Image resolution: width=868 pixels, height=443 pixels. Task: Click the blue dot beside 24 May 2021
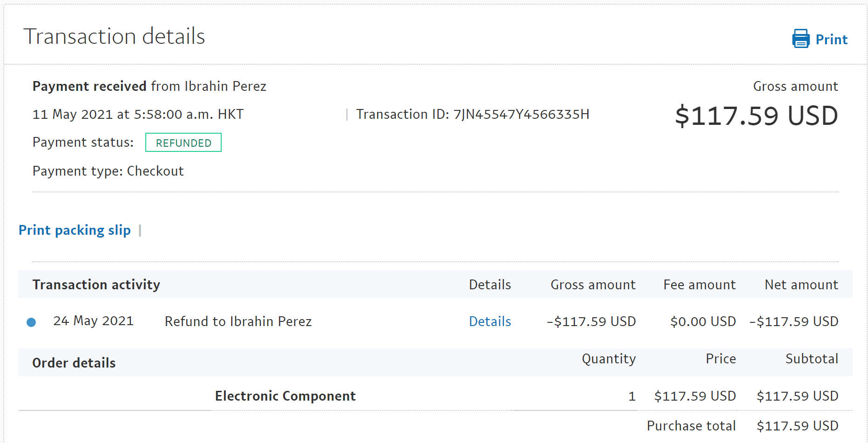click(x=31, y=322)
